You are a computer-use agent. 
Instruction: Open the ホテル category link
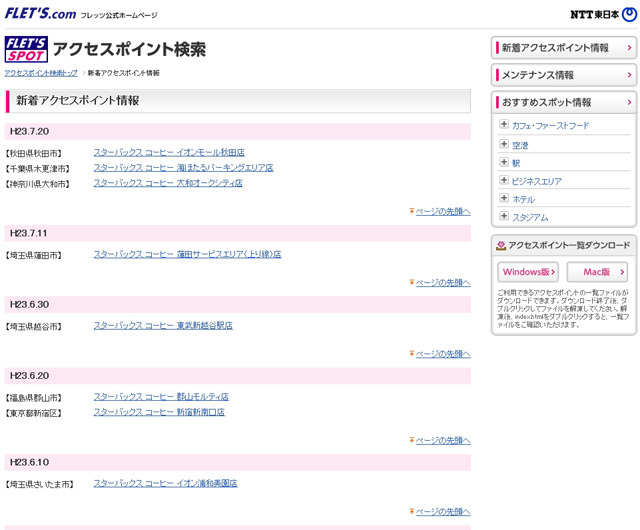(x=523, y=199)
